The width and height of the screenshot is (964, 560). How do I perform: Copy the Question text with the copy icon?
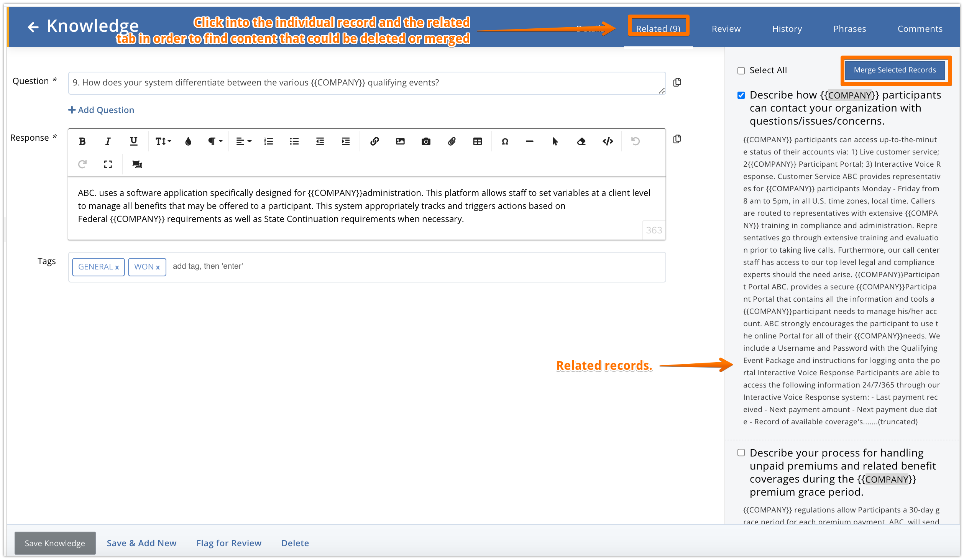coord(677,82)
